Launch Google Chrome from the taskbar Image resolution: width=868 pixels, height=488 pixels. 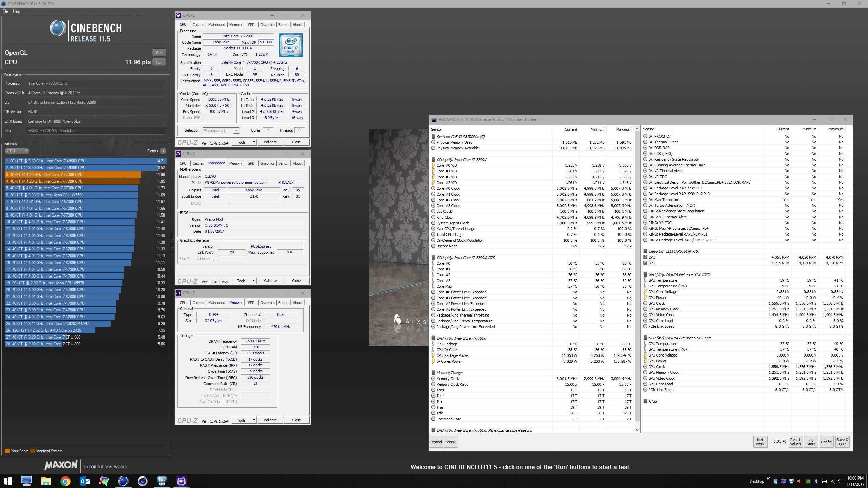click(65, 481)
